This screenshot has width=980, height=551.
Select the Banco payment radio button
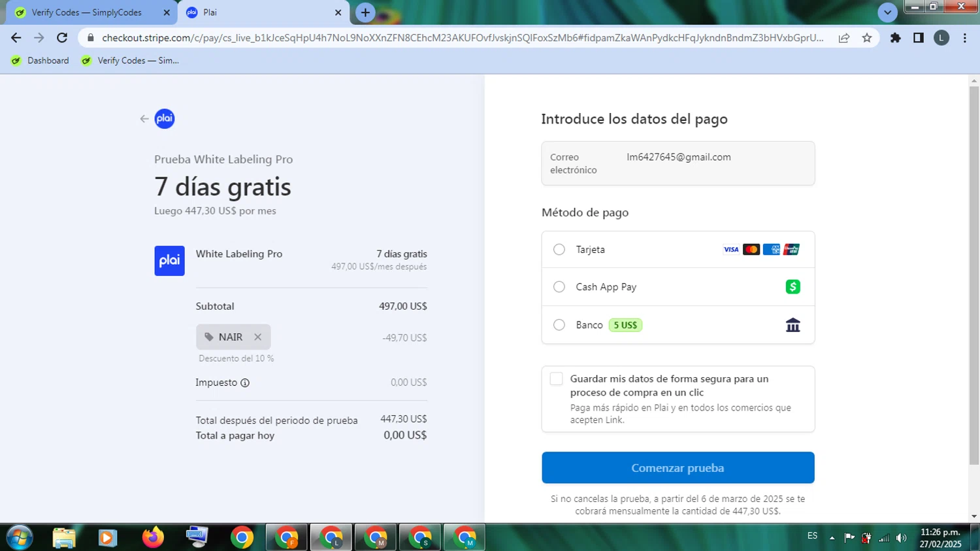[x=559, y=325]
